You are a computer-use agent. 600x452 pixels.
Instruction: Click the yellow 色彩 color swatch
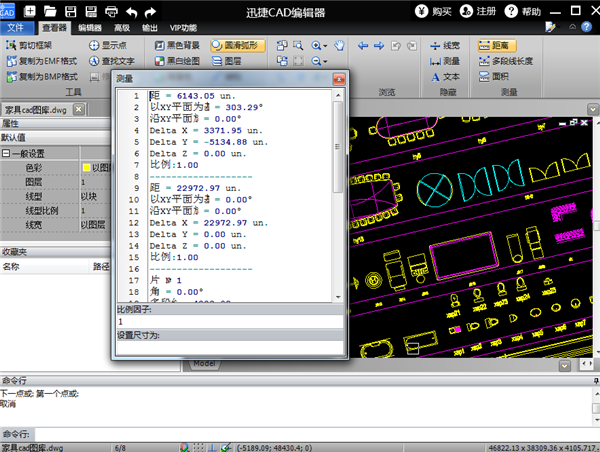86,168
